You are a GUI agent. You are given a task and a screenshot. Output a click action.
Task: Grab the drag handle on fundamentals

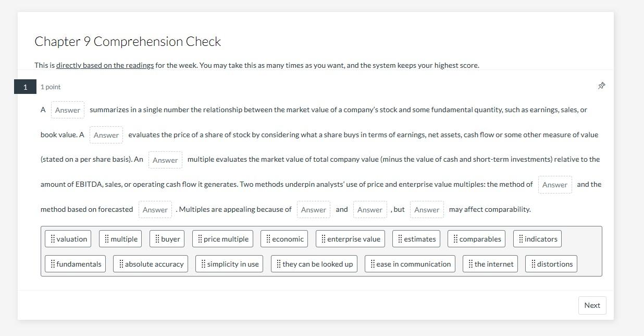pos(53,263)
